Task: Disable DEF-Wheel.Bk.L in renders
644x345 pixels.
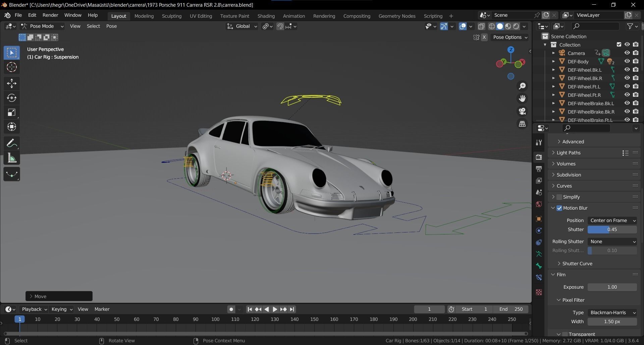Action: tap(636, 70)
